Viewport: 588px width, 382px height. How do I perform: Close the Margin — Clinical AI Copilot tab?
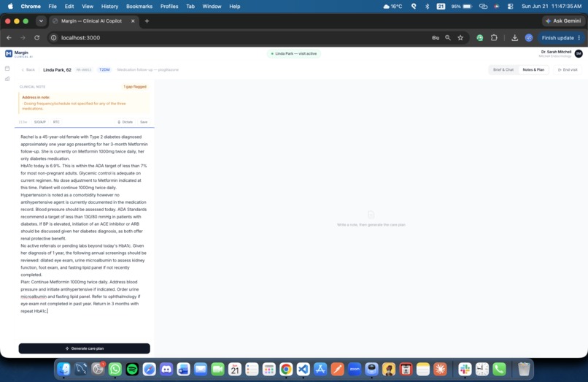click(133, 21)
